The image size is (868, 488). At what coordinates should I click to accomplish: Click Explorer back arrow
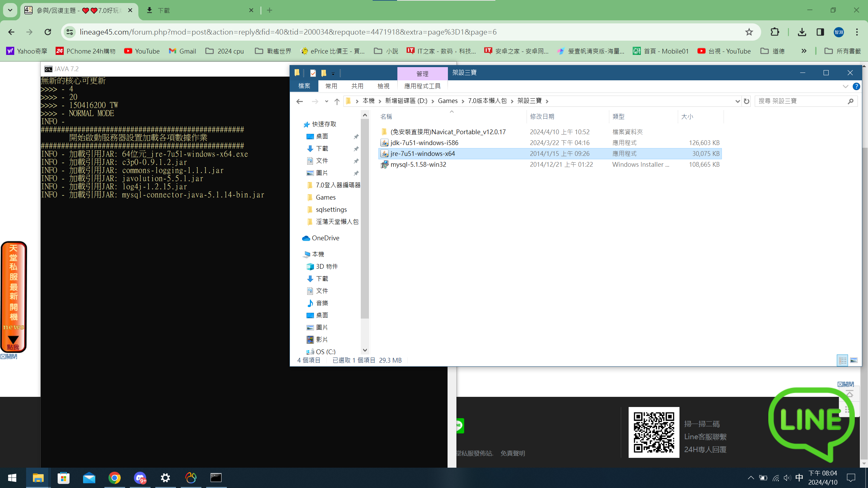299,101
